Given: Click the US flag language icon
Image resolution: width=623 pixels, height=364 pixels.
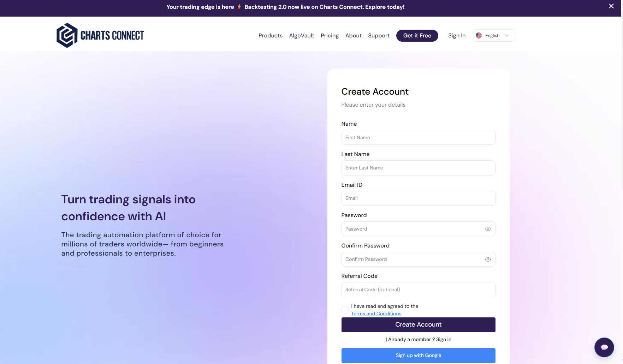Looking at the screenshot, I should tap(479, 36).
